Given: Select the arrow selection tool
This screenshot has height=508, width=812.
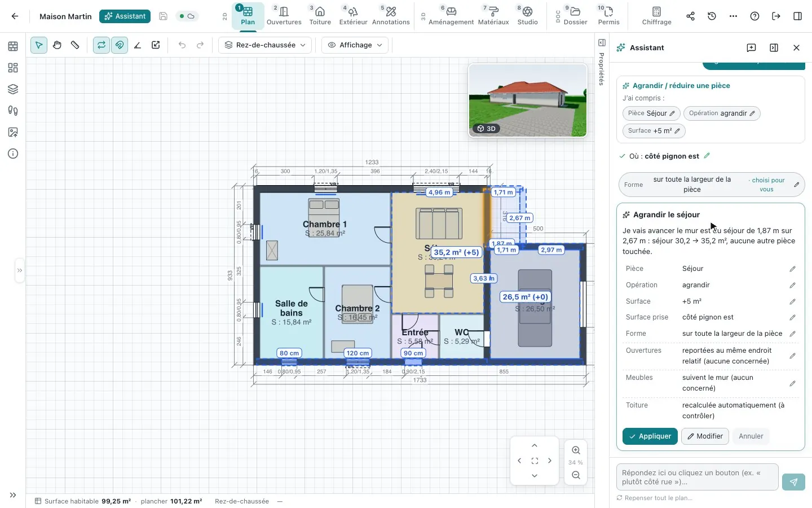Looking at the screenshot, I should coord(39,45).
